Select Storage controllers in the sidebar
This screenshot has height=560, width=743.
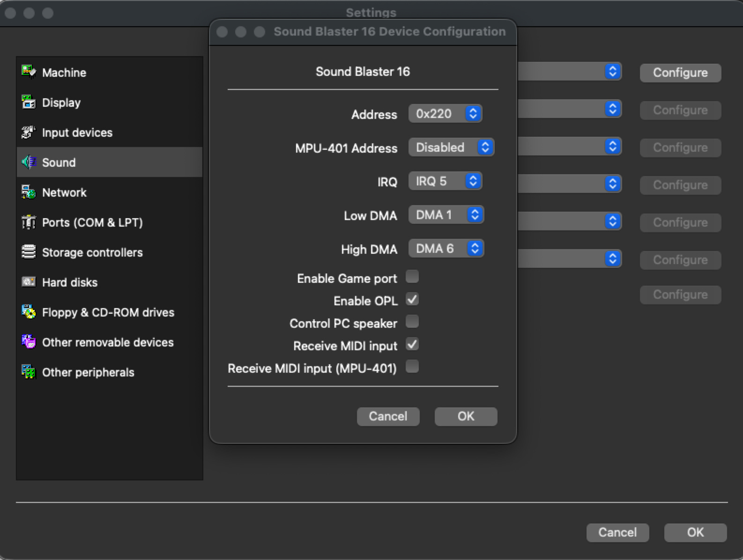pyautogui.click(x=110, y=252)
